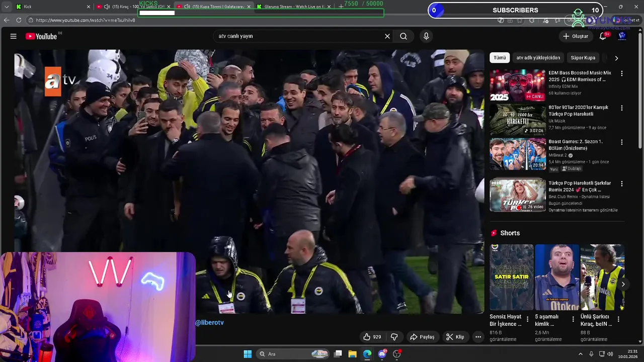This screenshot has height=362, width=644.
Task: Mute the Kupa Töreni tab audio icon
Action: 187,7
